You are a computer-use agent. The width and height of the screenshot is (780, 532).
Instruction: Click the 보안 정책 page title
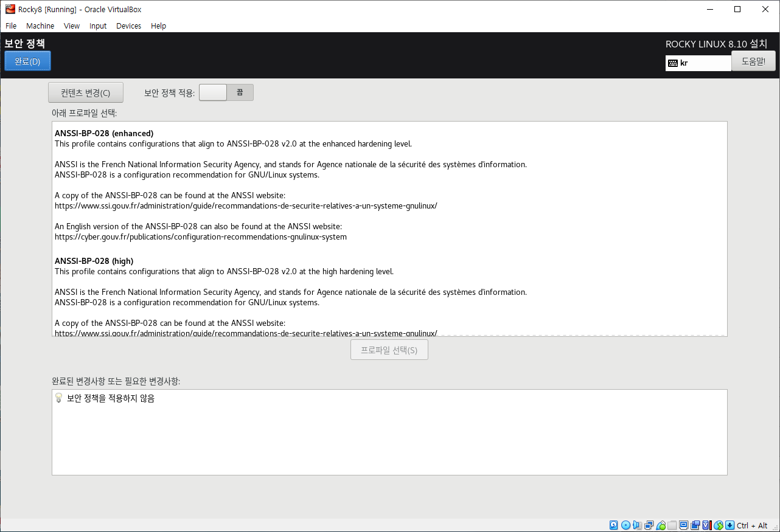25,43
